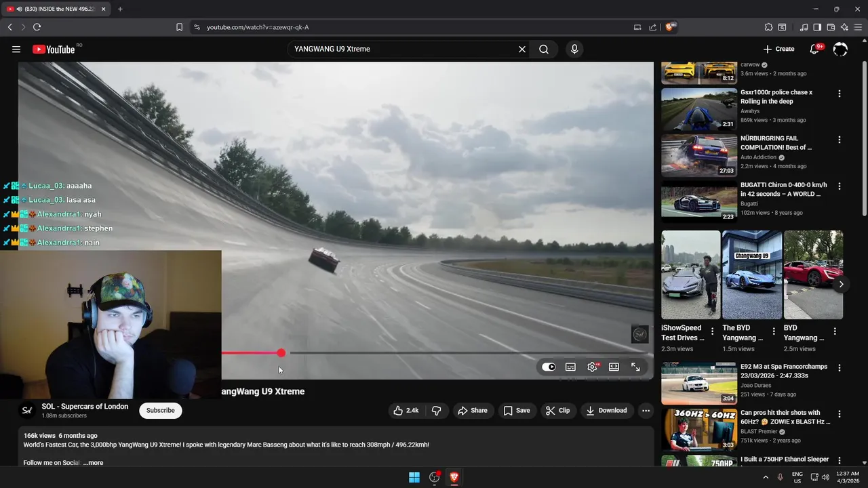Toggle closed captions in the player
868x488 pixels.
point(570,367)
